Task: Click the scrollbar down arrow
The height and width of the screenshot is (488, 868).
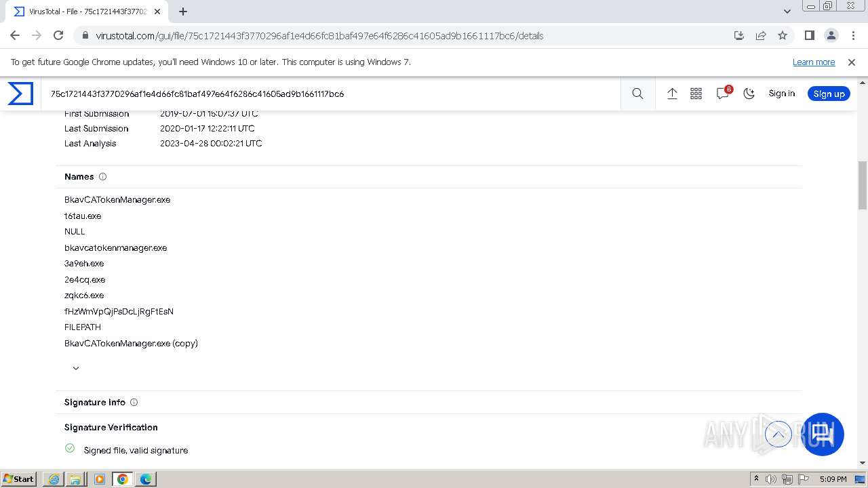Action: (x=863, y=463)
